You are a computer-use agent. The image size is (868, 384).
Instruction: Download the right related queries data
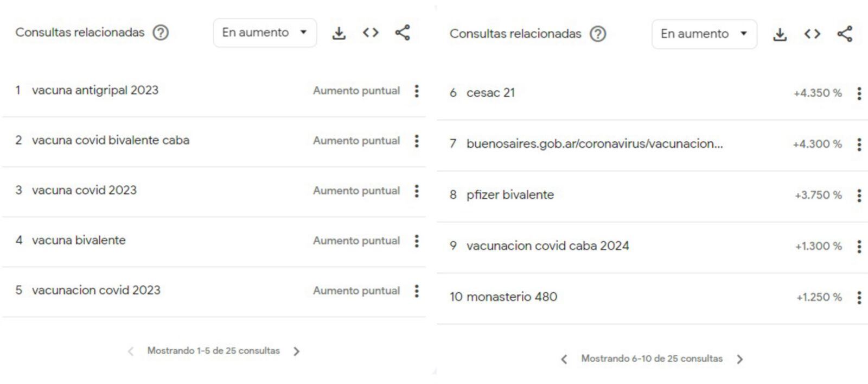click(780, 34)
